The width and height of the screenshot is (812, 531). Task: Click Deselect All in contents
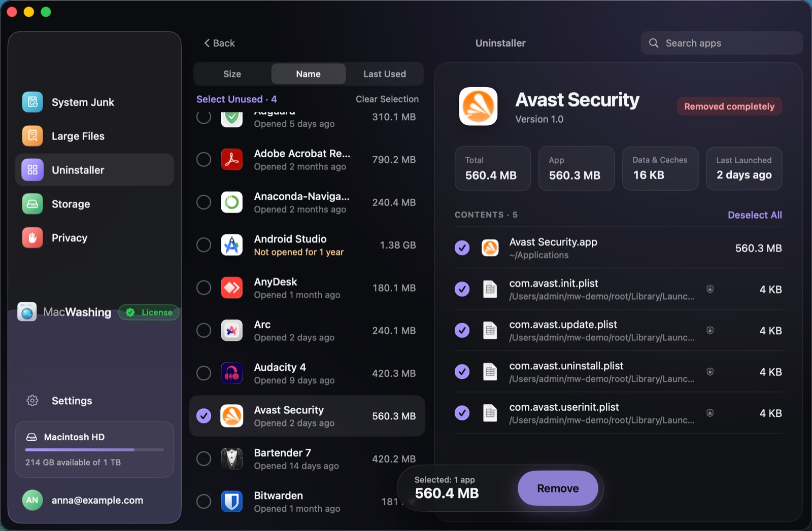pos(755,215)
